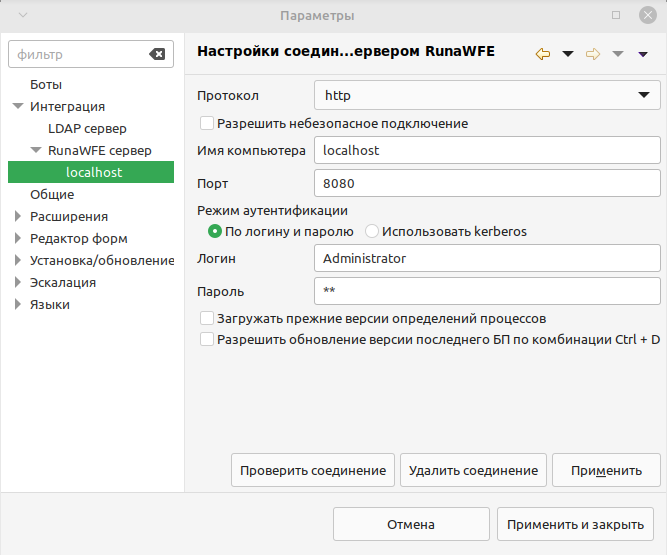
Task: Close the Параметры dialog
Action: 648,15
